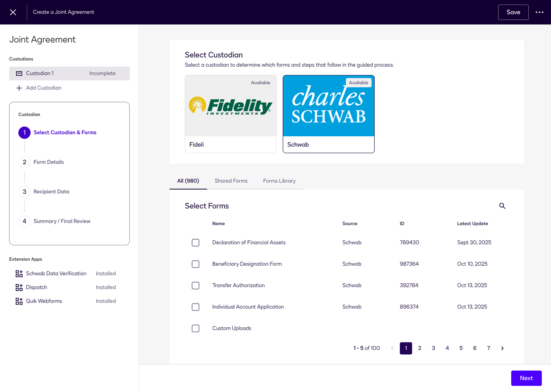
Task: Click the Source column header
Action: (350, 224)
